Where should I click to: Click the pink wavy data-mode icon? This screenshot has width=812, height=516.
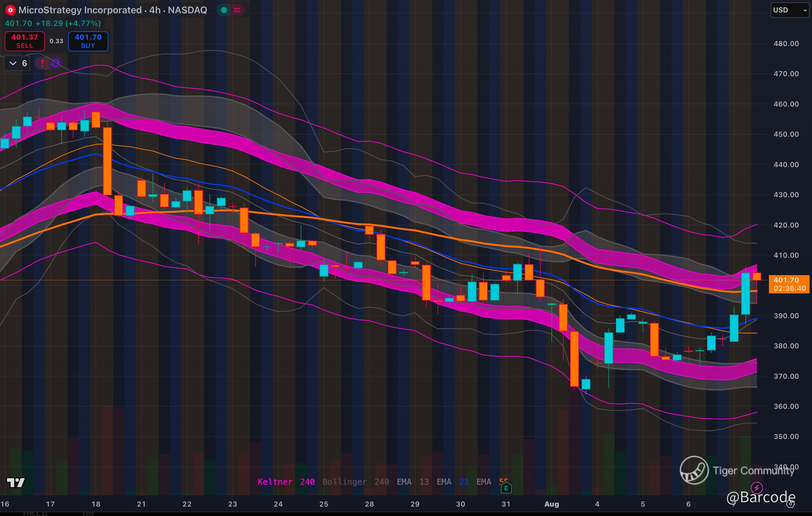tap(237, 10)
